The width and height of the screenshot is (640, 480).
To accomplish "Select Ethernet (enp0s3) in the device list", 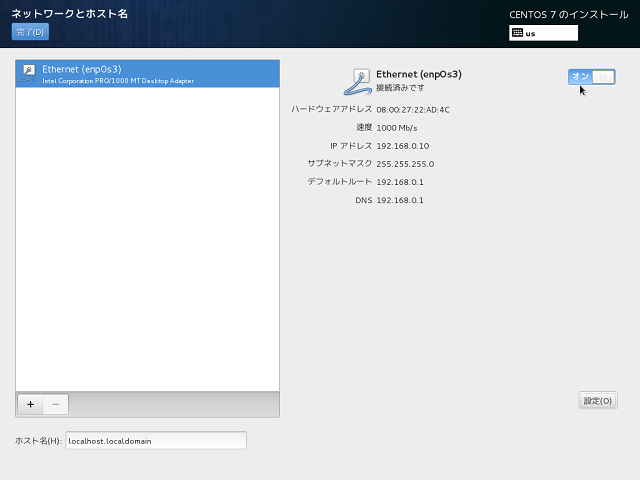I will point(147,74).
